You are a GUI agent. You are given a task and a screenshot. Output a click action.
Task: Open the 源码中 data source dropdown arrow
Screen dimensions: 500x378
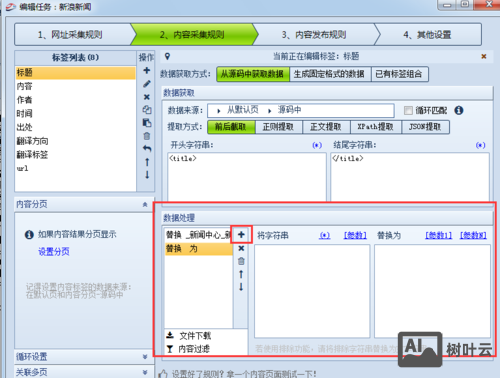pyautogui.click(x=269, y=111)
